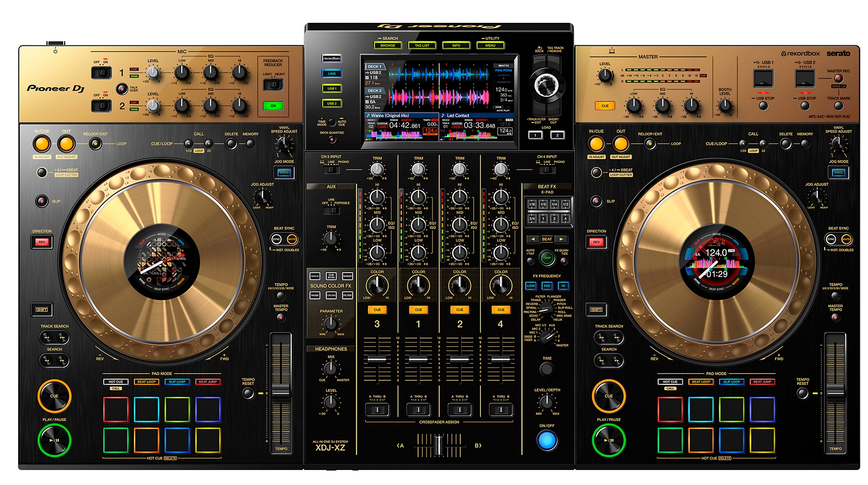This screenshot has height=485, width=868.
Task: Tap the 1/4 X-PAD beat button
Action: 554,204
